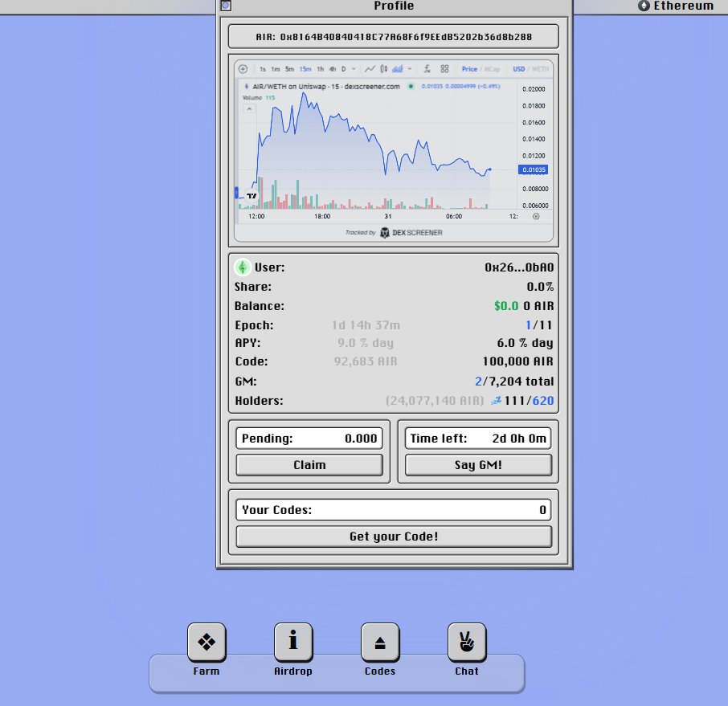Select the 4h timeframe
This screenshot has height=706, width=728.
(333, 69)
